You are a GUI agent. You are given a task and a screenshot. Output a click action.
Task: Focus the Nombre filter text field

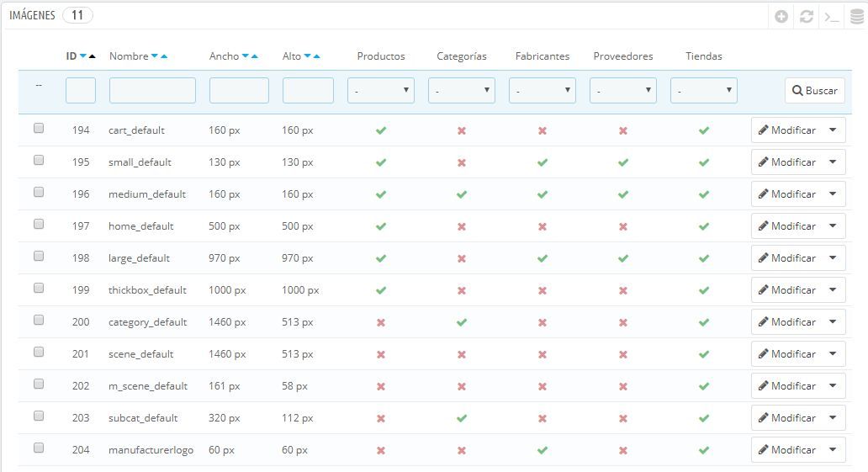(153, 90)
